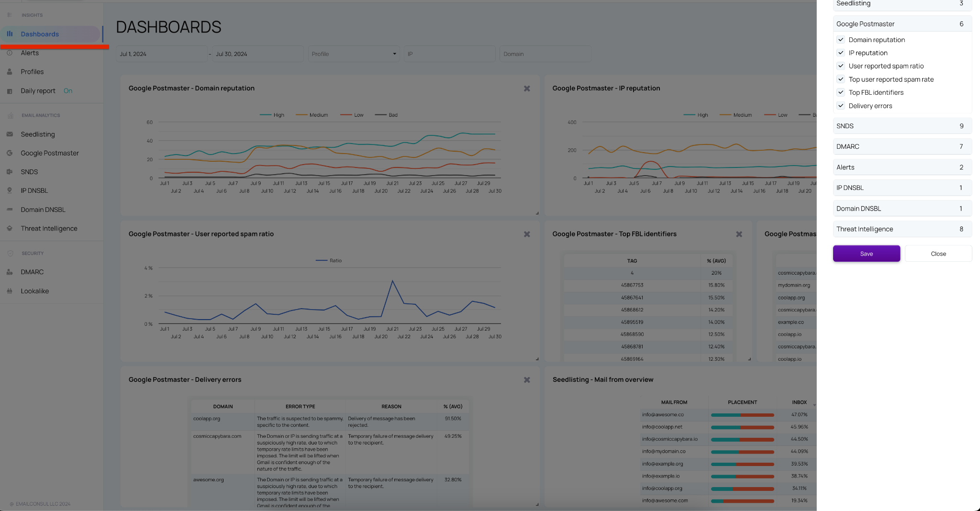Uncheck IP reputation checkbox

point(841,53)
